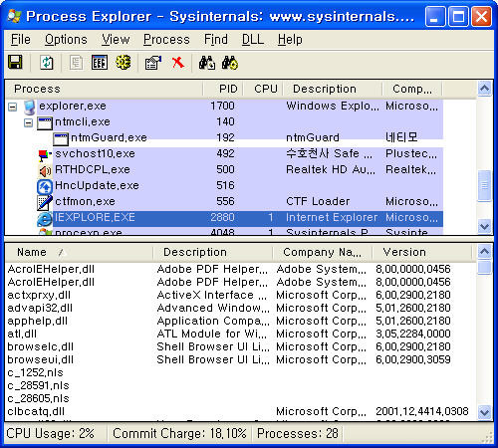Viewport: 498px width, 448px height.
Task: Click the Save floppy disk toolbar icon
Action: click(x=15, y=63)
